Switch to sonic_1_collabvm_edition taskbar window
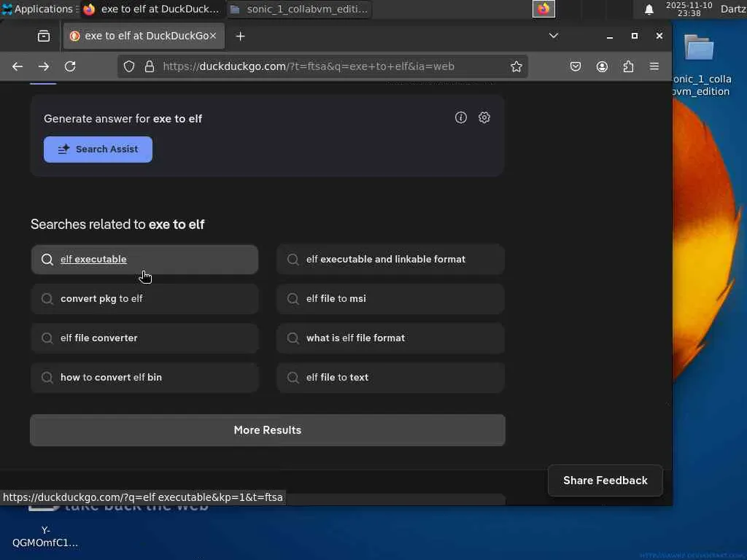The width and height of the screenshot is (747, 560). [x=299, y=9]
